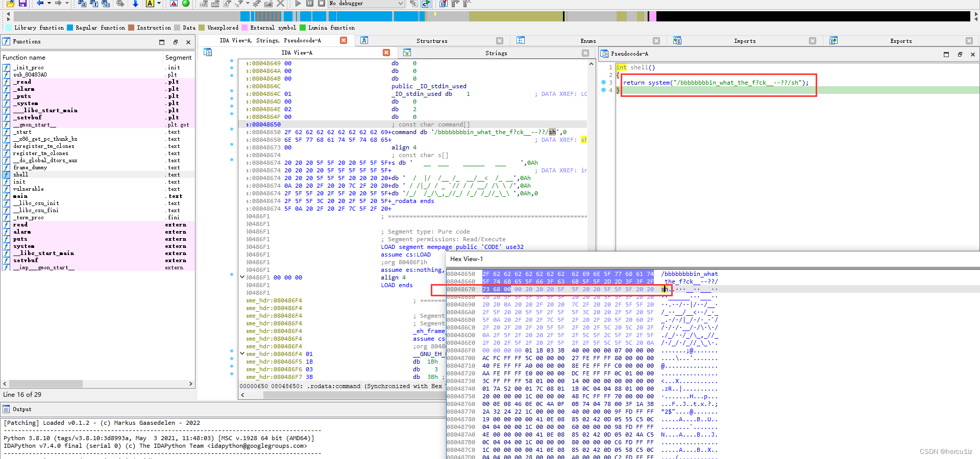This screenshot has height=459, width=980.
Task: Pause the running process
Action: coord(310,4)
